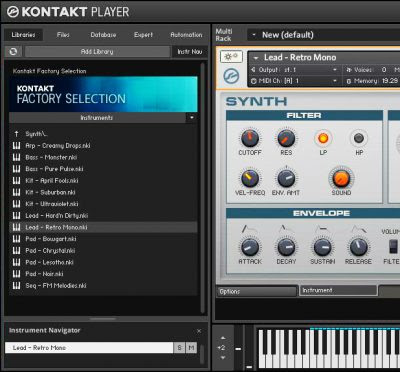Image resolution: width=400 pixels, height=372 pixels.
Task: Click keyboard icon beside Pad - Noir.nki
Action: (16, 274)
